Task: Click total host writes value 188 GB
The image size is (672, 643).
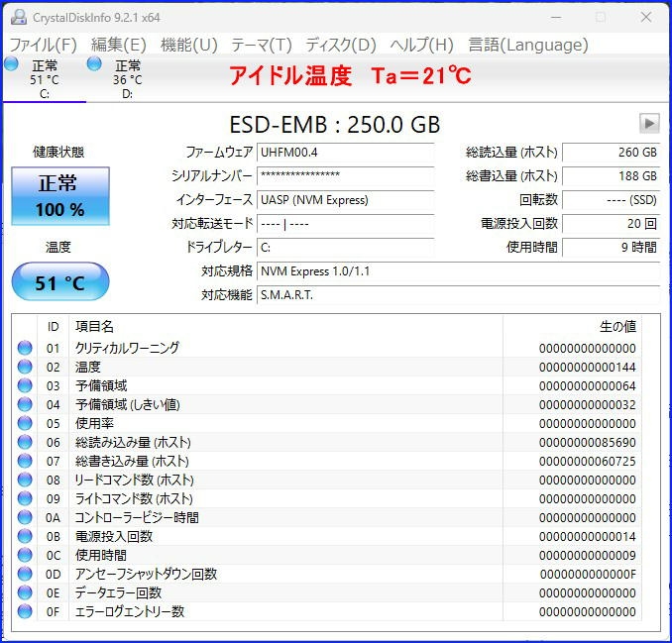Action: coord(611,175)
